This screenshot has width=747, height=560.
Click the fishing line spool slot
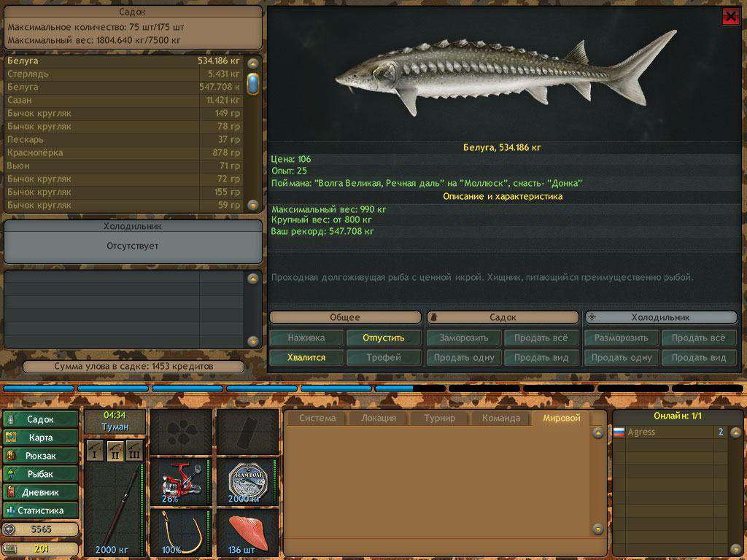coord(247,481)
